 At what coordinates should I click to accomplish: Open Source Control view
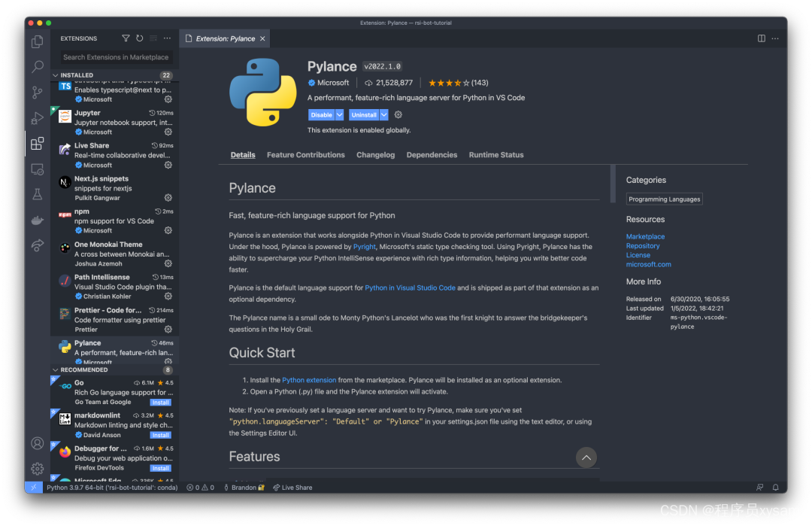click(x=38, y=93)
